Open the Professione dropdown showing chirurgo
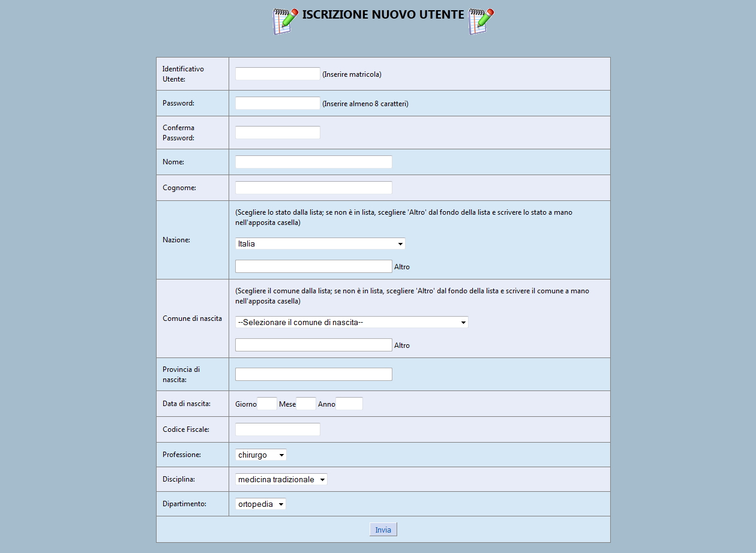Viewport: 756px width, 553px height. click(260, 455)
